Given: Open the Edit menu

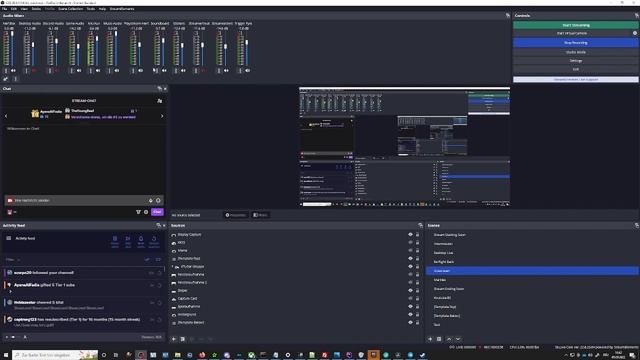Looking at the screenshot, I should (x=14, y=9).
